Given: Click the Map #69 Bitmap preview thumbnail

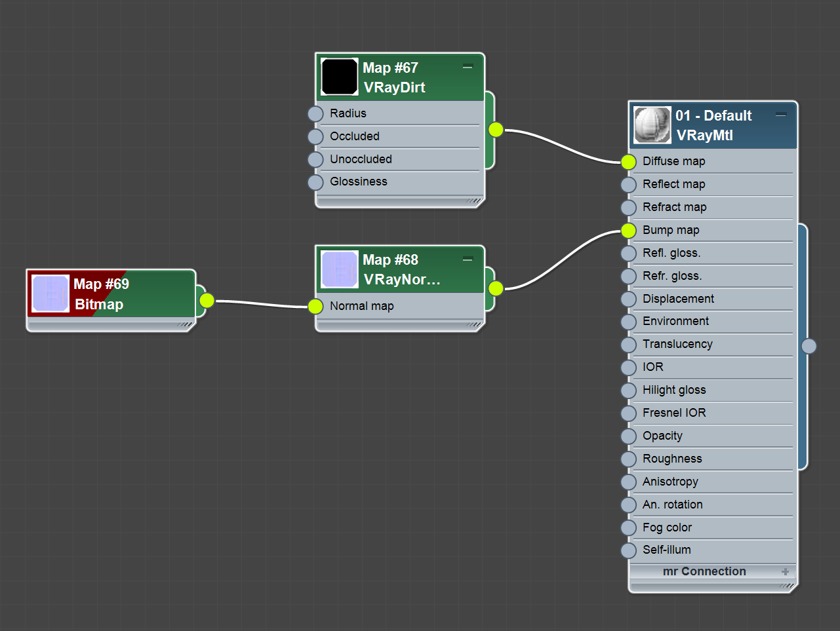Looking at the screenshot, I should [50, 294].
